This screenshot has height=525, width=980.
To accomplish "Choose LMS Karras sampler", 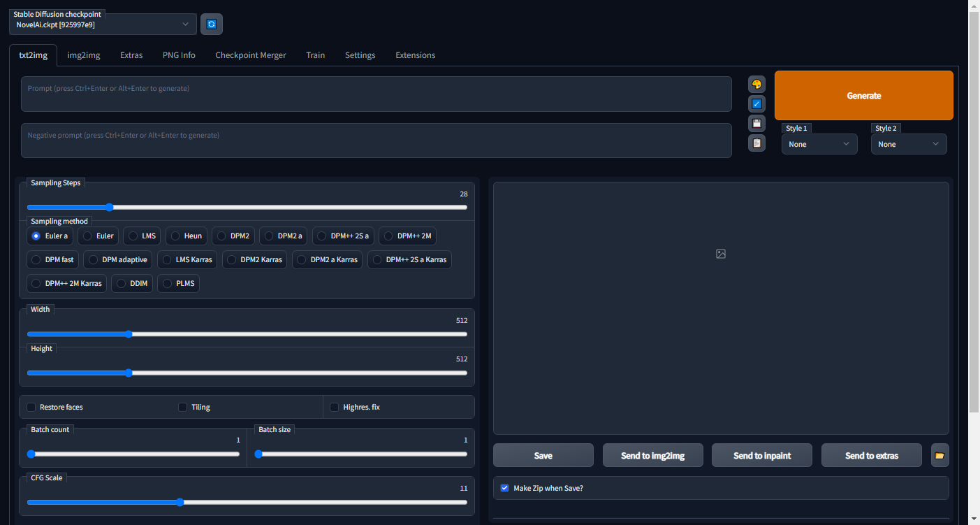I will click(x=188, y=259).
